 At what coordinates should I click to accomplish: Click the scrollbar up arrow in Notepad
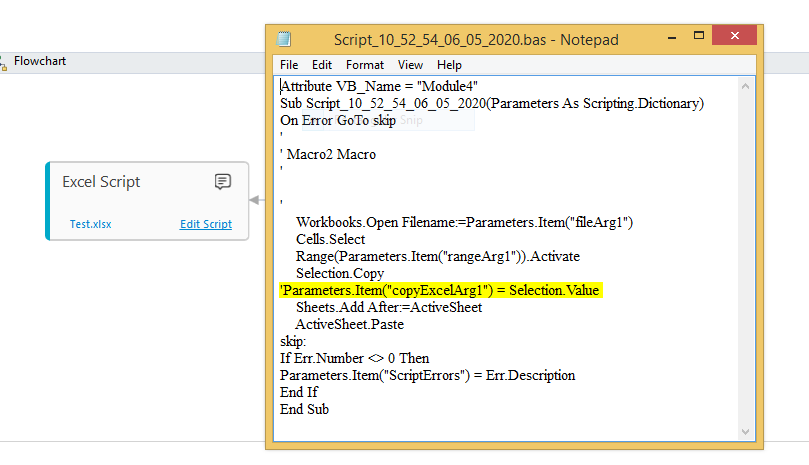point(745,86)
